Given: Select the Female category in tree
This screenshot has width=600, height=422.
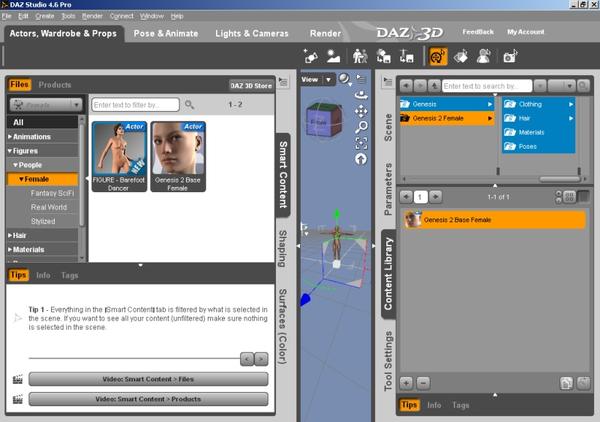Looking at the screenshot, I should click(x=42, y=179).
